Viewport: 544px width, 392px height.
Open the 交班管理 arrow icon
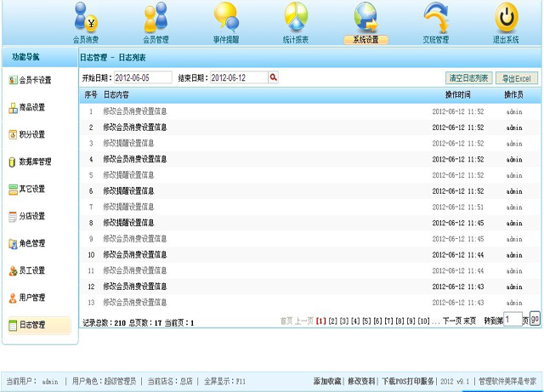click(x=435, y=20)
